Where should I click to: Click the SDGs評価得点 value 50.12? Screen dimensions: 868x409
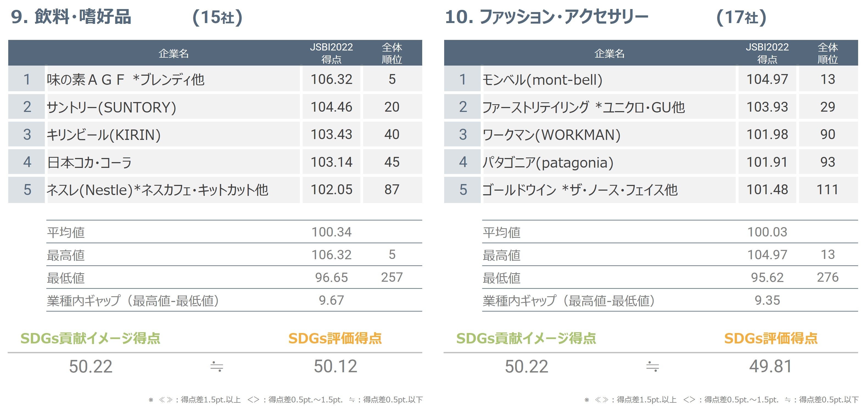tap(335, 366)
